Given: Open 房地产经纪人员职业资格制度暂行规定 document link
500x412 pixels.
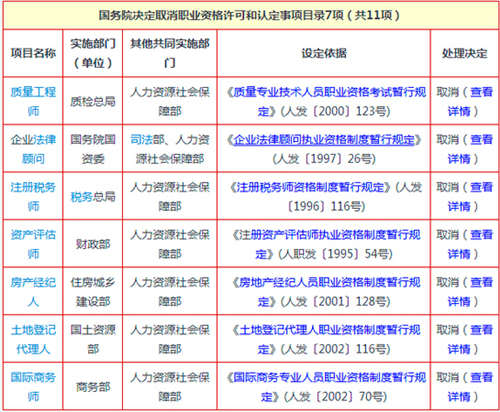Looking at the screenshot, I should click(x=324, y=292).
